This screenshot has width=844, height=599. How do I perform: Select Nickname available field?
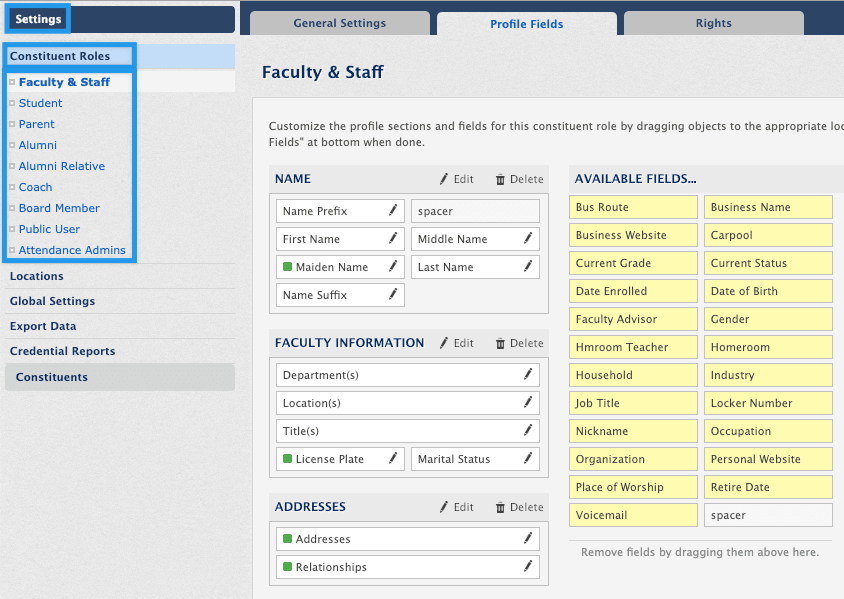(x=633, y=431)
